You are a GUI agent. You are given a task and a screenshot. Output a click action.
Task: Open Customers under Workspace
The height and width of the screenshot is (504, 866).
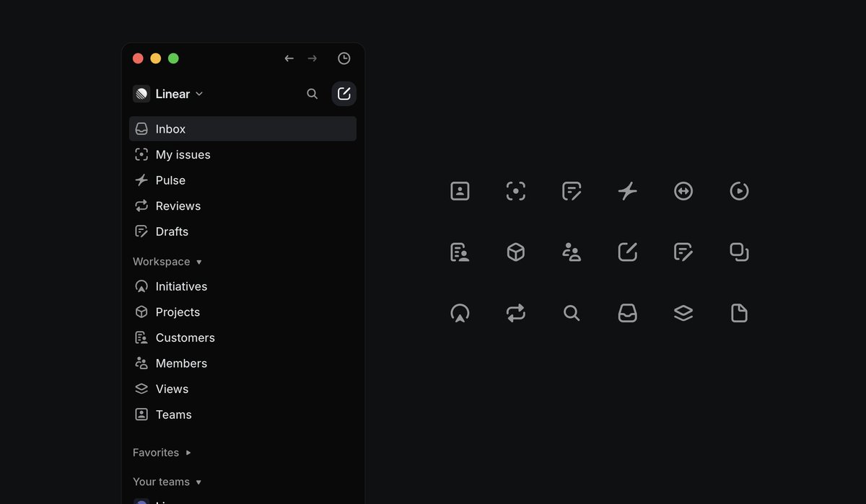point(242,337)
